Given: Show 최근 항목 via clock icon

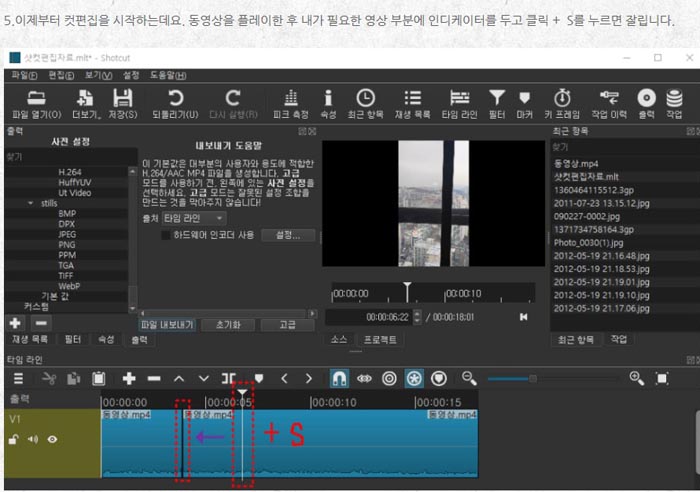Looking at the screenshot, I should click(365, 104).
